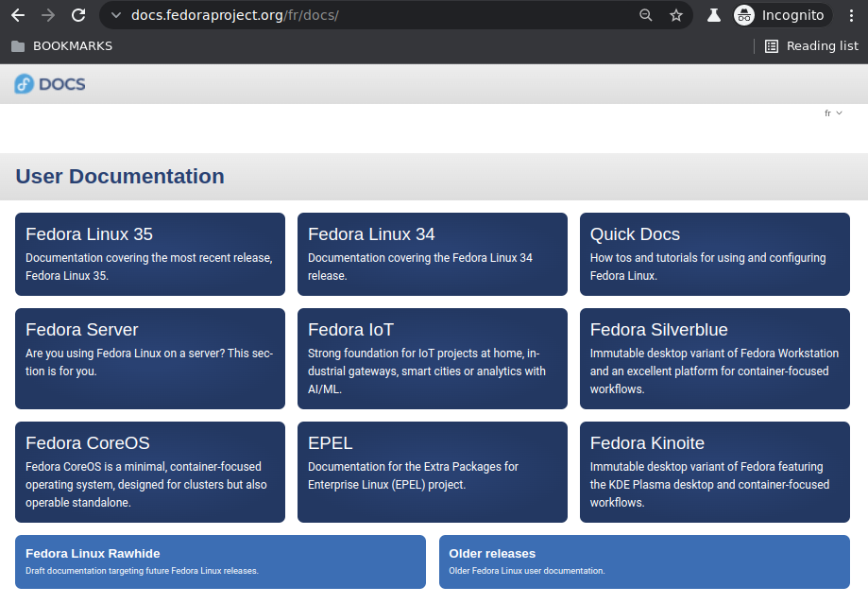Screen dimensions: 868x604
Task: Click the zoom magnifier icon in address bar
Action: 645,15
